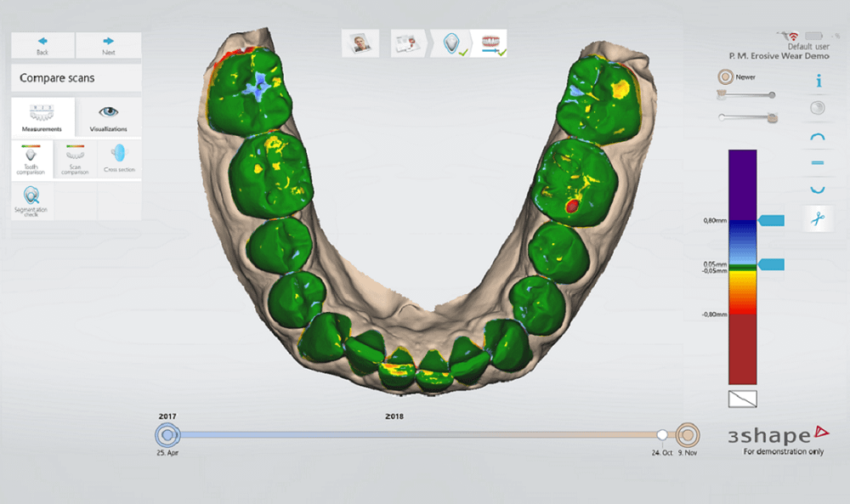Run the Segmentation check
This screenshot has width=850, height=504.
pyautogui.click(x=31, y=201)
